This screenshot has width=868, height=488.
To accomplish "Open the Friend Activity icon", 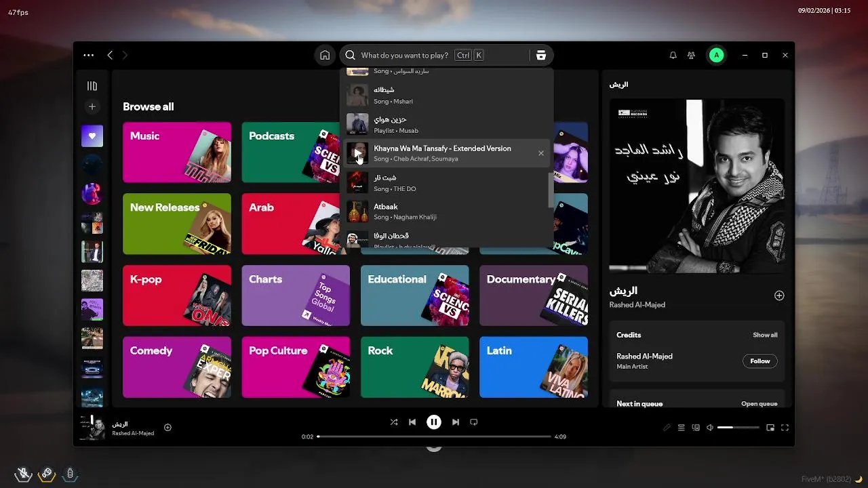I will [691, 56].
